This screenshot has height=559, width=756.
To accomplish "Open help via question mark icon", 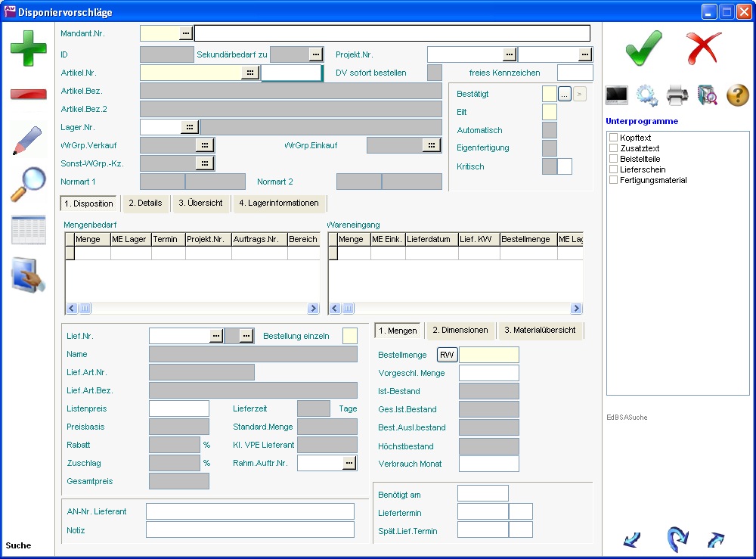I will tap(737, 95).
